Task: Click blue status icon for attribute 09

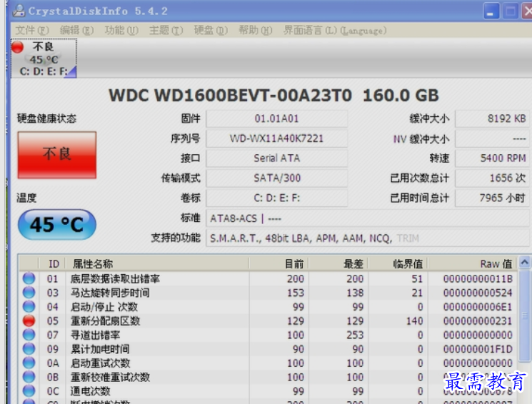Action: point(29,349)
